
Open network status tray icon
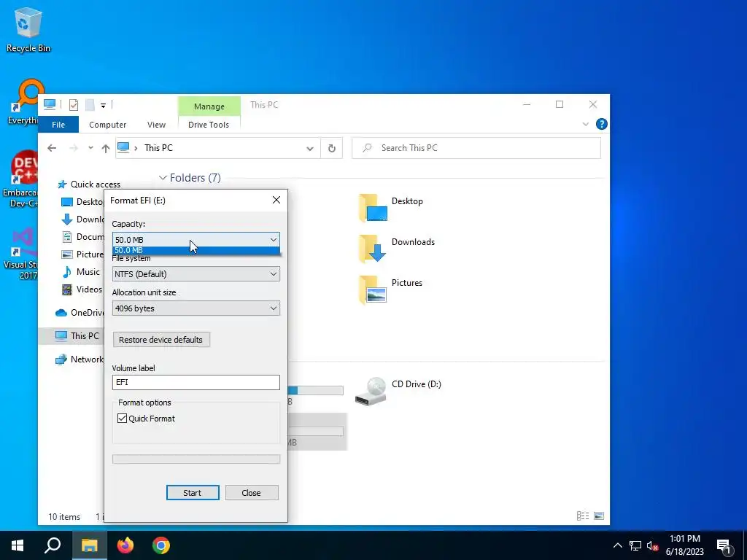point(635,545)
